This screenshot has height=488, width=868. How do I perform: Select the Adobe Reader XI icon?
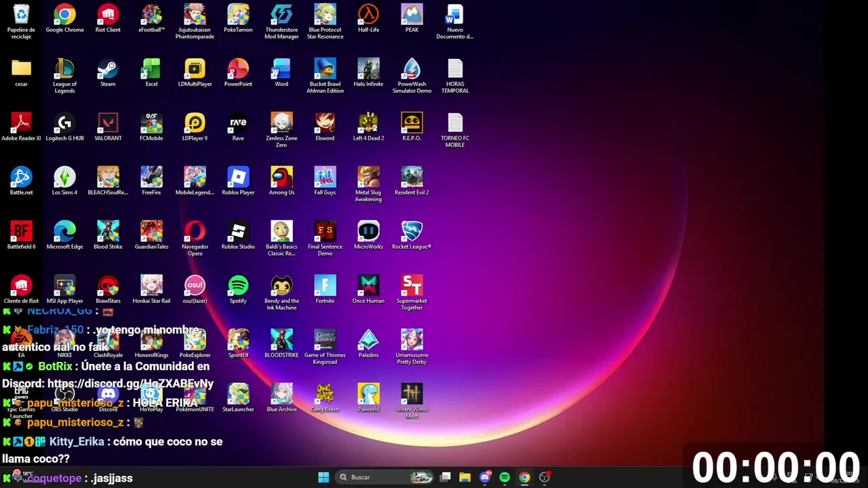point(21,127)
